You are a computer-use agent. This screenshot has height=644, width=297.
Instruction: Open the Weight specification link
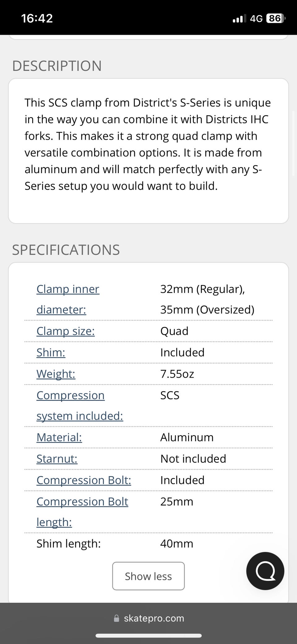point(56,374)
